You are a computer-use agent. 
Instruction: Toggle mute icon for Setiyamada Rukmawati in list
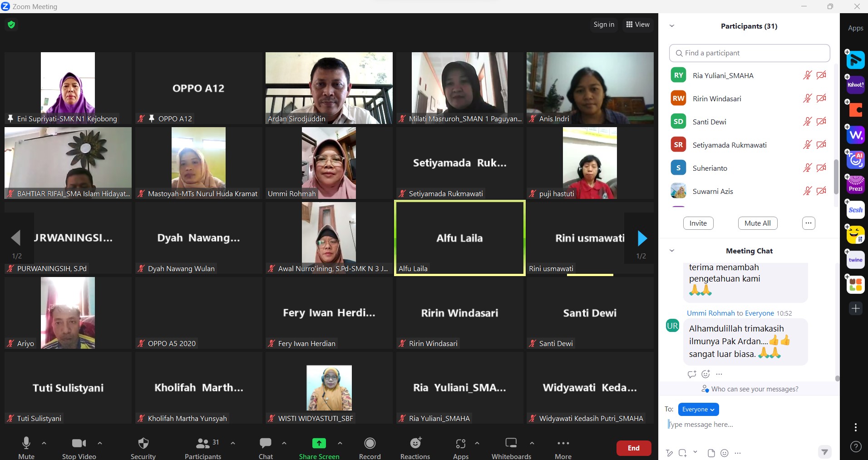pos(807,145)
